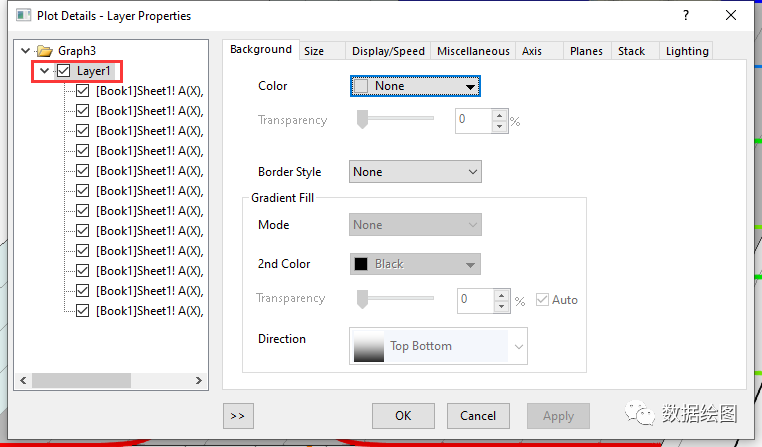The image size is (762, 447).
Task: Click the Graph3 folder icon
Action: [x=45, y=51]
